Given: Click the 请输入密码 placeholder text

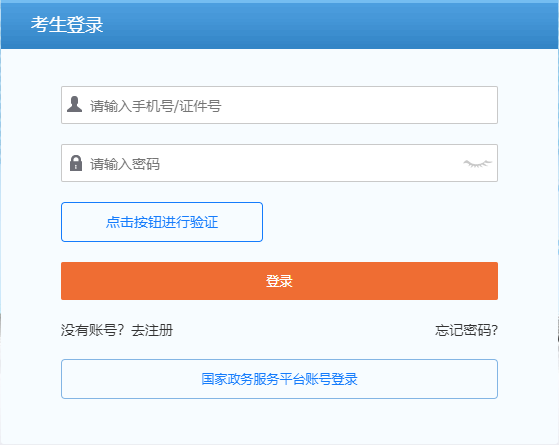Looking at the screenshot, I should tap(125, 164).
